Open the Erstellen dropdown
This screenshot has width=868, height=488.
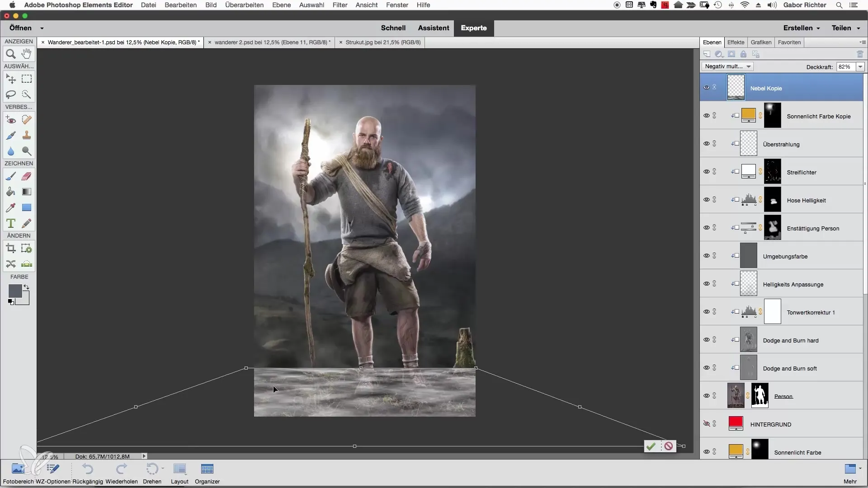tap(801, 28)
